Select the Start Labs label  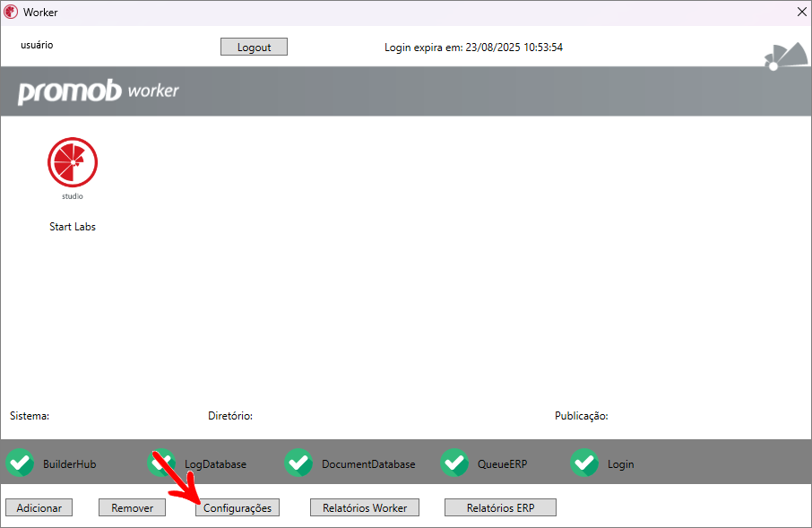pyautogui.click(x=73, y=227)
